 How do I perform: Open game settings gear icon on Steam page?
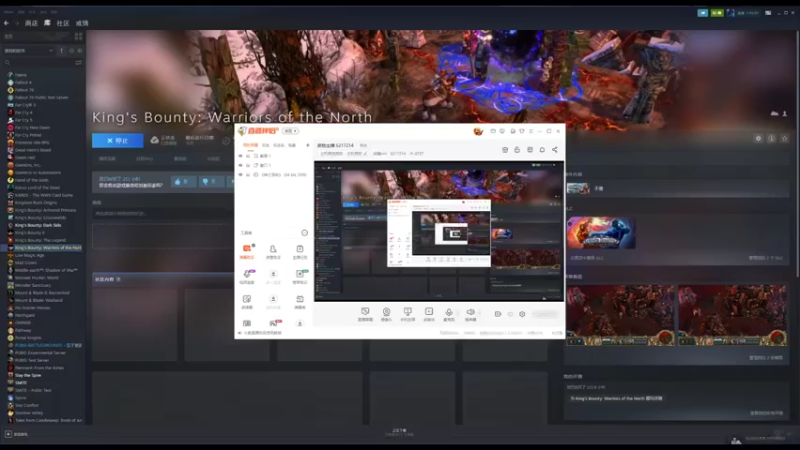(x=758, y=138)
